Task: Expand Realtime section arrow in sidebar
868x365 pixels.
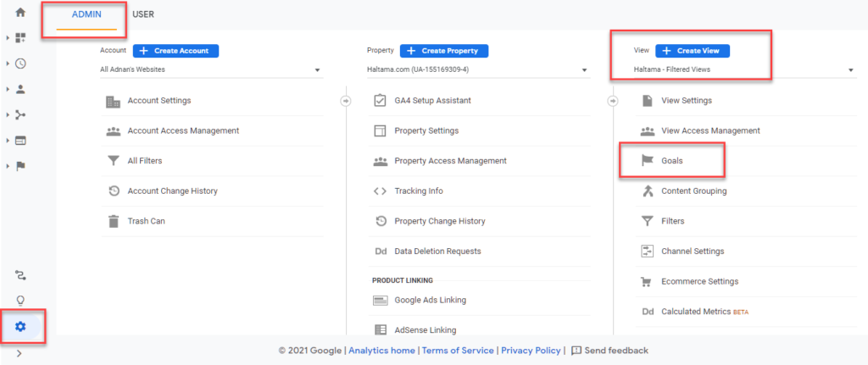Action: [x=8, y=64]
